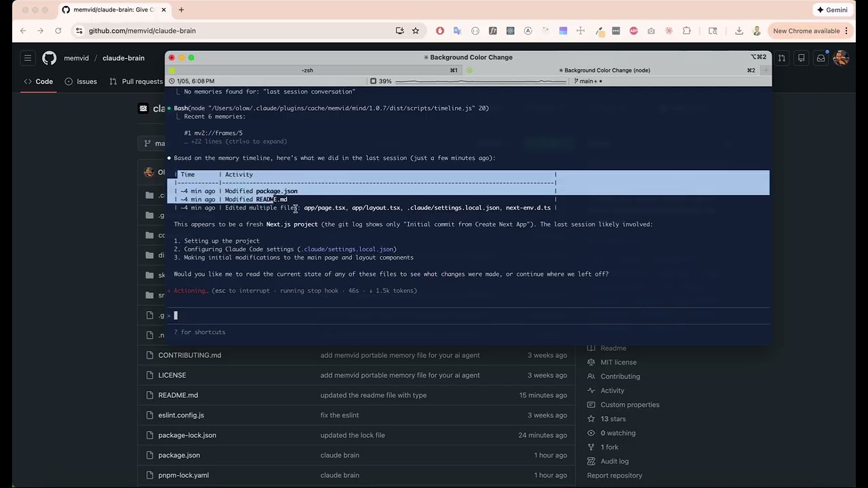View site information icon in address bar
The image size is (868, 488).
79,30
